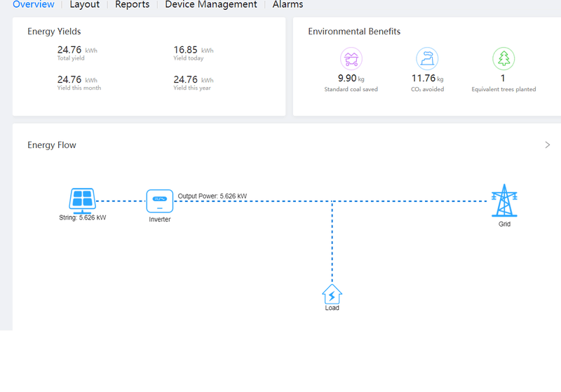The image size is (561, 392).
Task: Click the Grid label text
Action: click(x=504, y=224)
